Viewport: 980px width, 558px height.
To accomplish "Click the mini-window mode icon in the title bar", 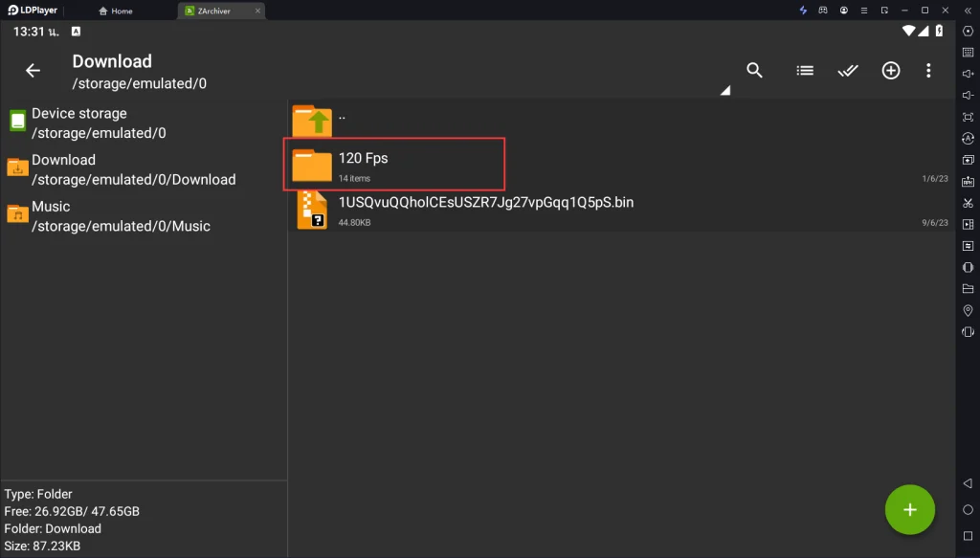I will (884, 10).
